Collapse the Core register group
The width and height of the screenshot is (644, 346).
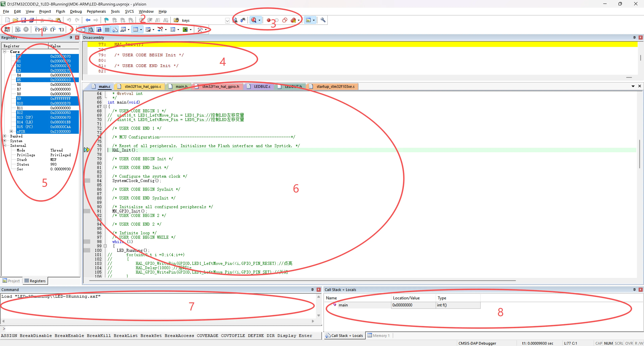(5, 51)
